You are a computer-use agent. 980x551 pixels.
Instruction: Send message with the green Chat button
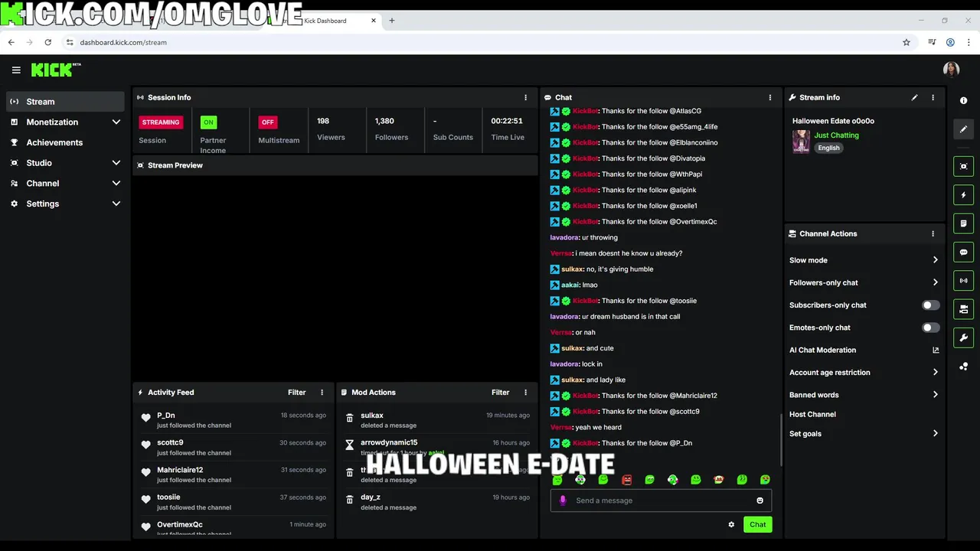[757, 524]
